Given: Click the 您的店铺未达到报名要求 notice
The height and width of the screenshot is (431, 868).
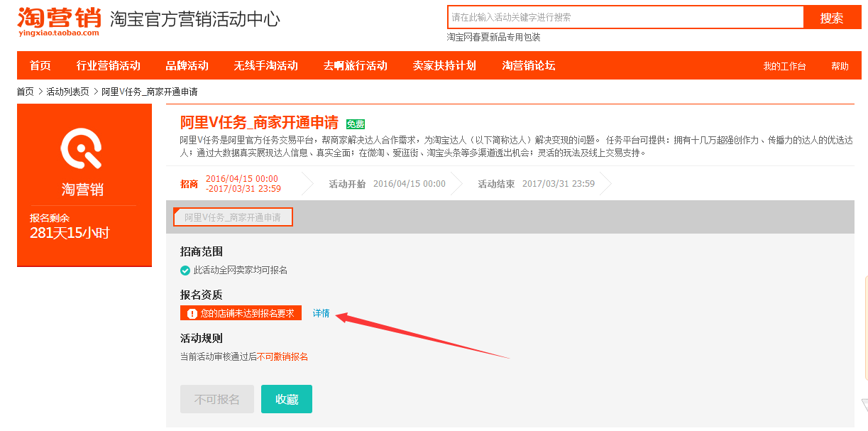Looking at the screenshot, I should (x=241, y=313).
